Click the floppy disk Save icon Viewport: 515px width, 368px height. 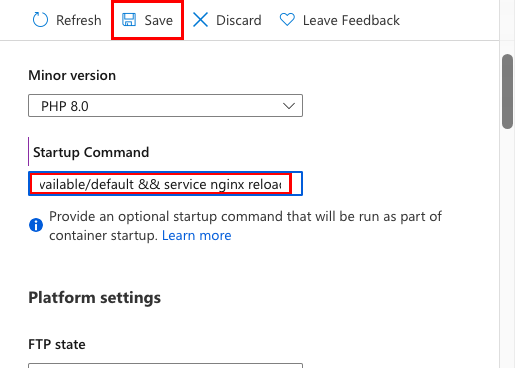(129, 20)
